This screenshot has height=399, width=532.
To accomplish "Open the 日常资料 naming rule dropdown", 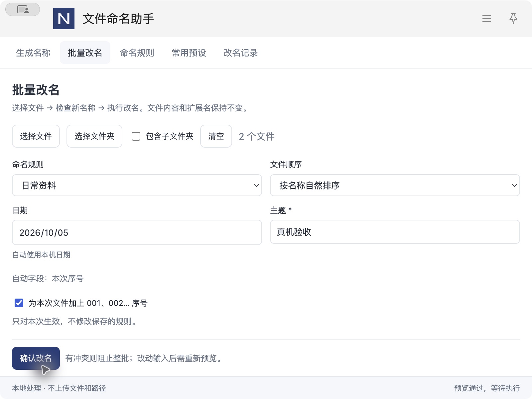I will pyautogui.click(x=137, y=185).
